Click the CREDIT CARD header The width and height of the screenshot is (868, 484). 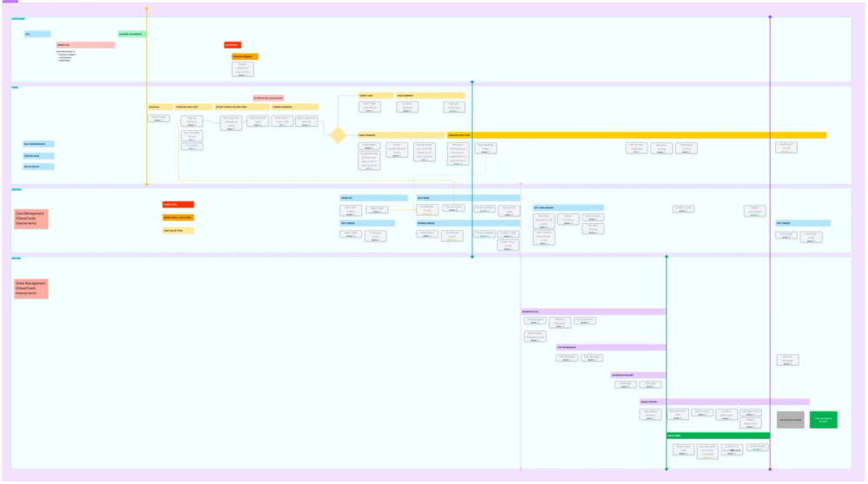[x=376, y=95]
